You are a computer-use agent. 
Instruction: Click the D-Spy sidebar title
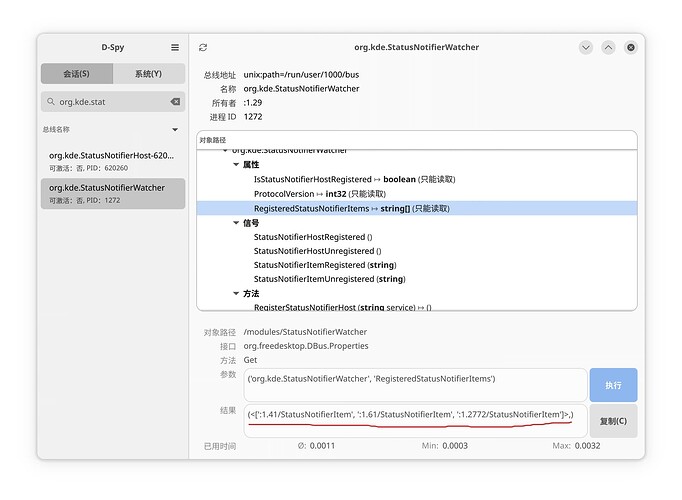[113, 47]
